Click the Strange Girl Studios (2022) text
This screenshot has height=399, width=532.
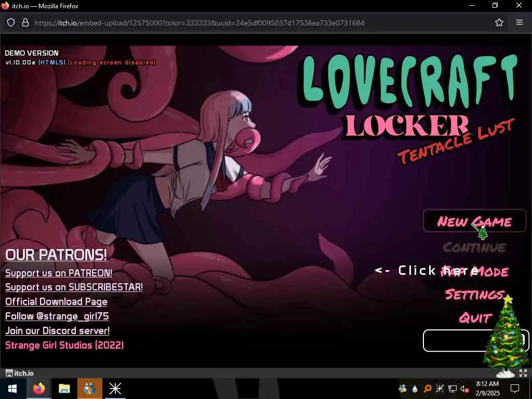point(64,345)
